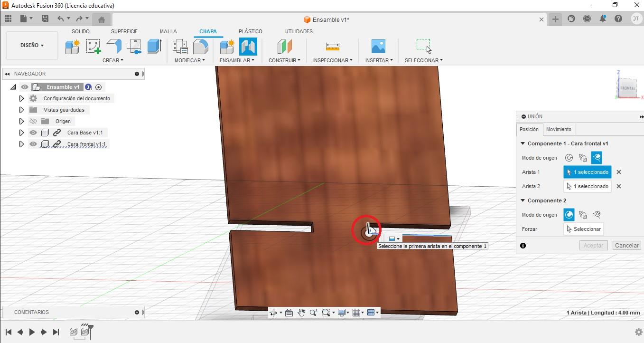Collapse the Componente 1 - Cara frontal section

[523, 143]
